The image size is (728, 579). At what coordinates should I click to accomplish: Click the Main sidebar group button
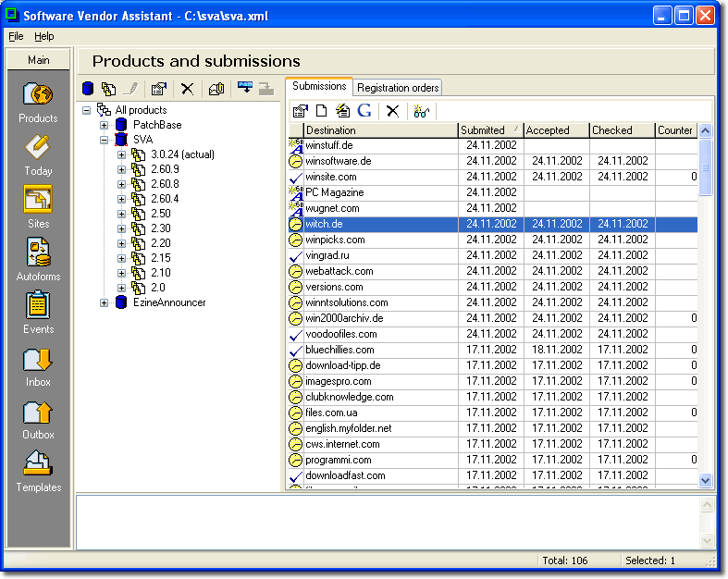(x=39, y=60)
